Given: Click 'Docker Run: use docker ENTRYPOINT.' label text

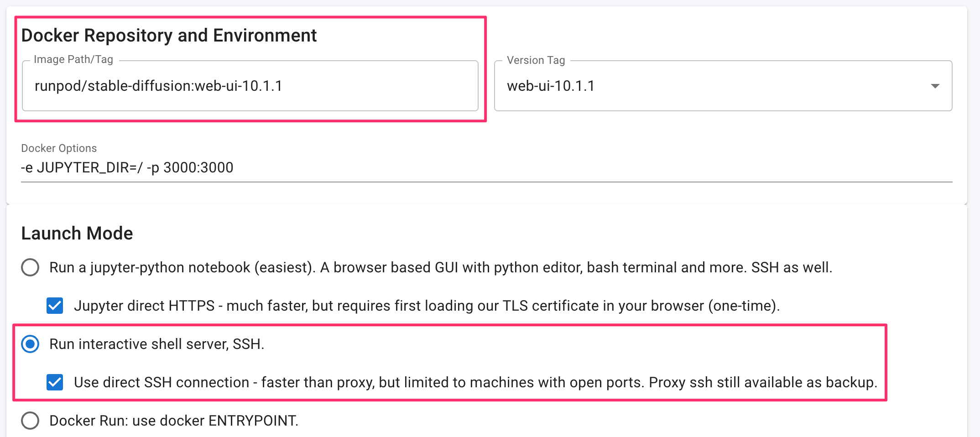Looking at the screenshot, I should 173,421.
